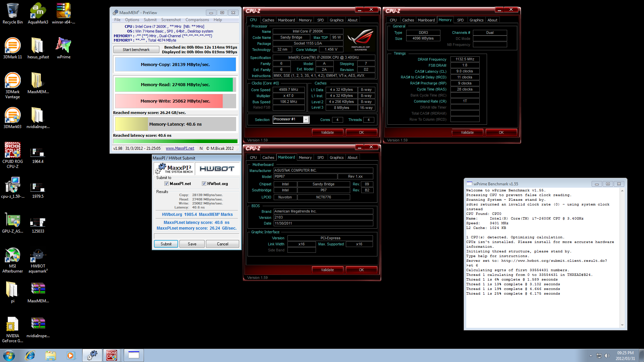
Task: Open the Recycle Bin desktop icon
Action: (x=12, y=13)
